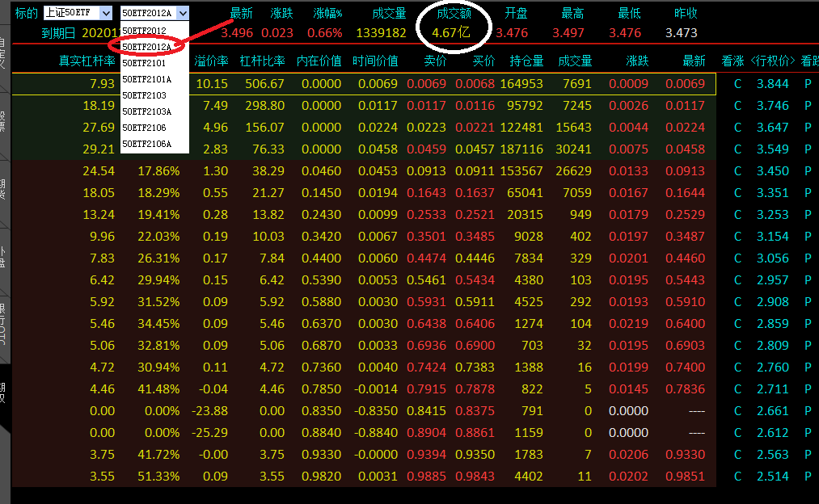The image size is (819, 504).
Task: Select 50ETF2012 from the contract list
Action: (x=144, y=31)
